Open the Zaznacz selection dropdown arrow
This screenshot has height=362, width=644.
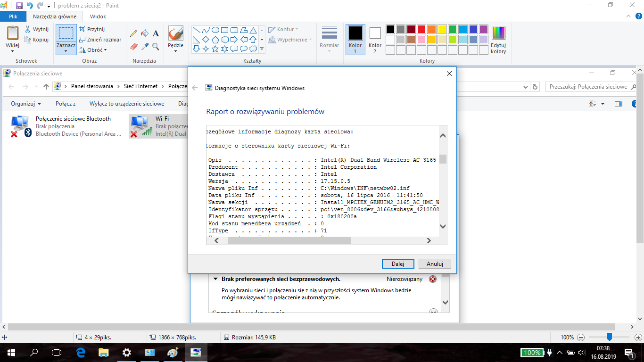click(66, 50)
